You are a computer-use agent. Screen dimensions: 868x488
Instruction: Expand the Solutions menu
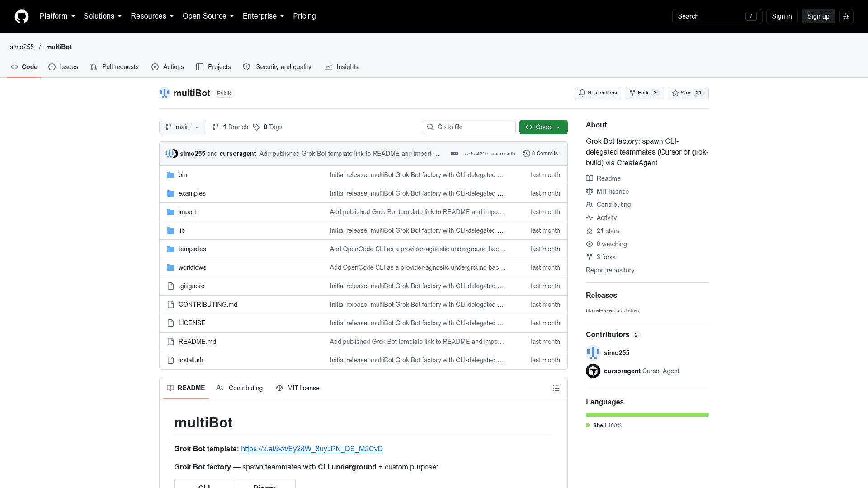(x=103, y=16)
